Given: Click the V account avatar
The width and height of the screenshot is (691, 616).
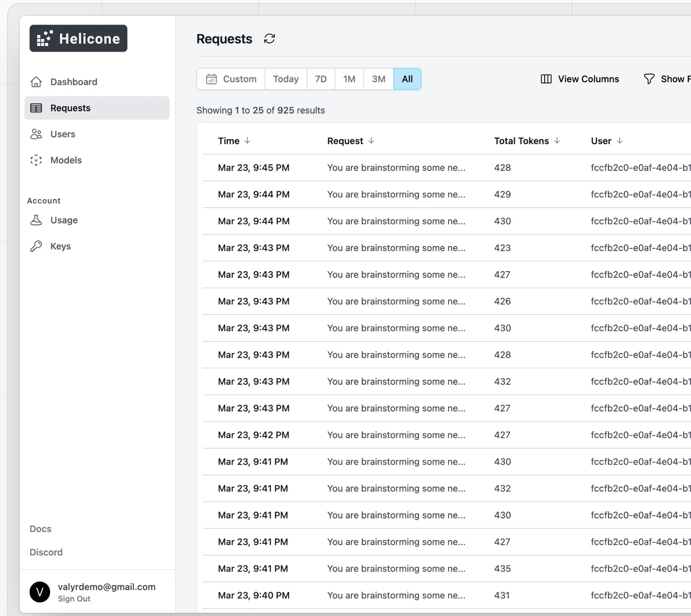Looking at the screenshot, I should pos(40,592).
